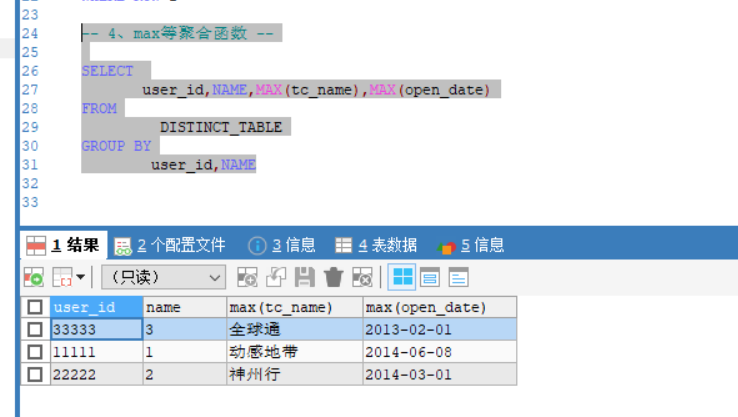
Task: Check the row checkbox for 22222
Action: (x=34, y=375)
